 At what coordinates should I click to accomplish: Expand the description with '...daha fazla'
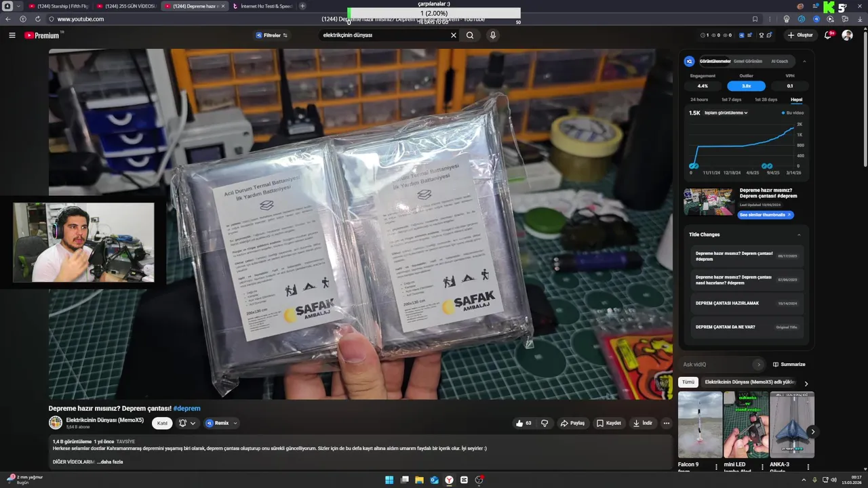coord(110,462)
